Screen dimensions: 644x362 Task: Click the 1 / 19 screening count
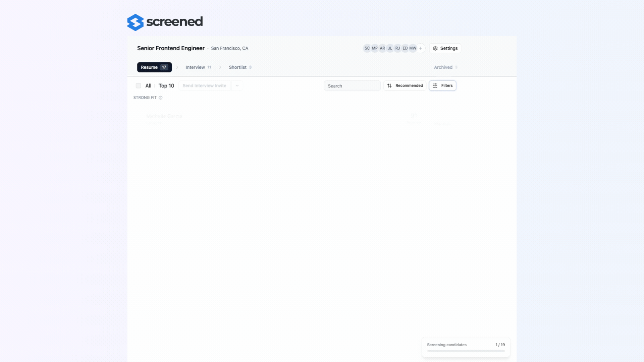[500, 345]
